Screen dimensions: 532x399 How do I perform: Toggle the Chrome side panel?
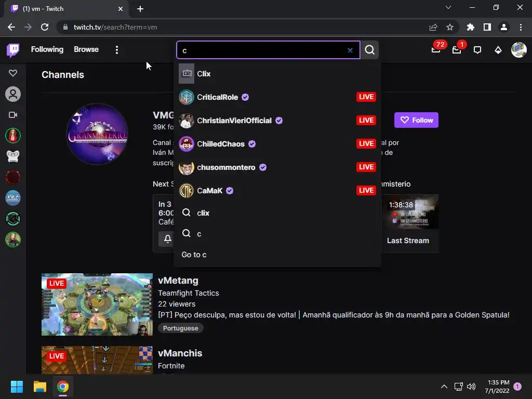(487, 27)
